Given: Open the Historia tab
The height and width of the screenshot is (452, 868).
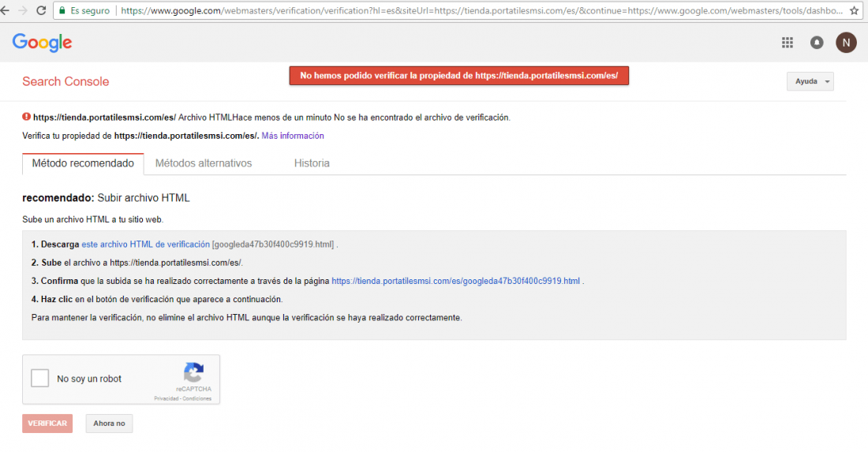Looking at the screenshot, I should (x=312, y=163).
